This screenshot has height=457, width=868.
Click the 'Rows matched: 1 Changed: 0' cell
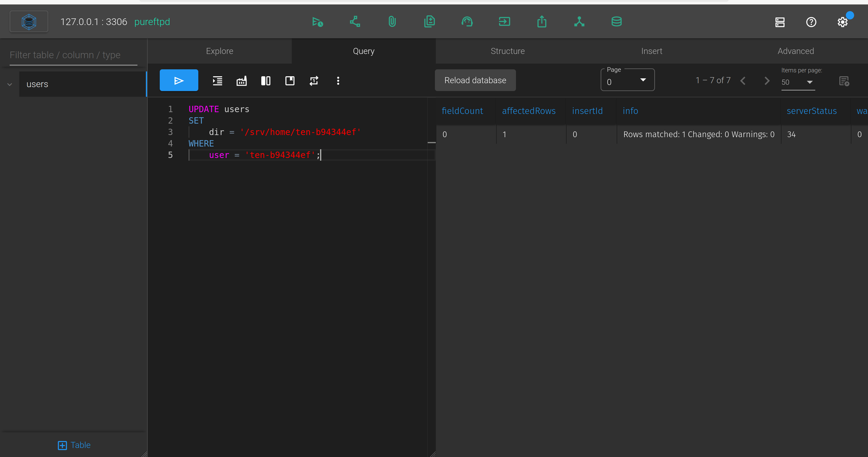coord(699,134)
